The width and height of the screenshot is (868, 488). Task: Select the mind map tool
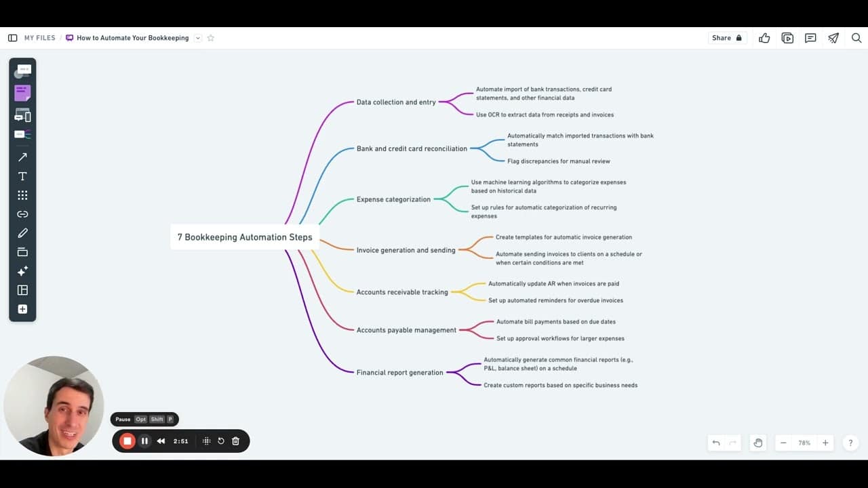(x=22, y=134)
